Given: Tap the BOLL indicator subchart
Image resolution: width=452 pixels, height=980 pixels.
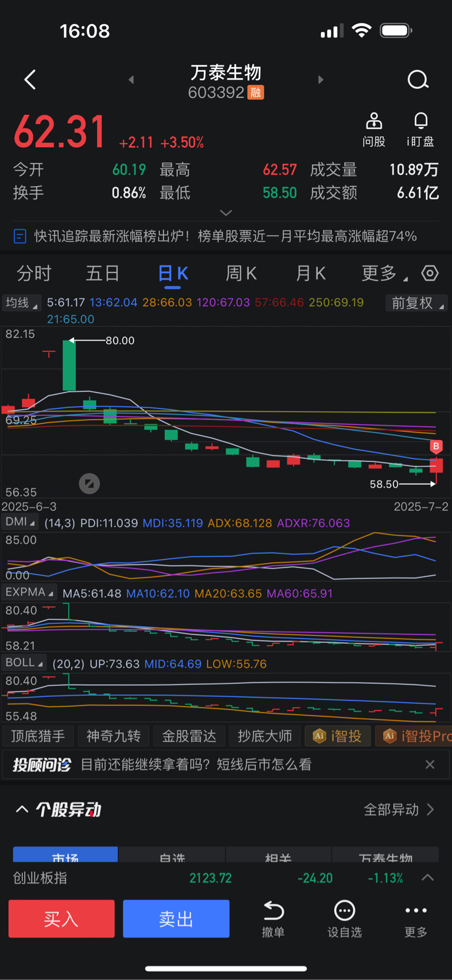Looking at the screenshot, I should tap(226, 698).
